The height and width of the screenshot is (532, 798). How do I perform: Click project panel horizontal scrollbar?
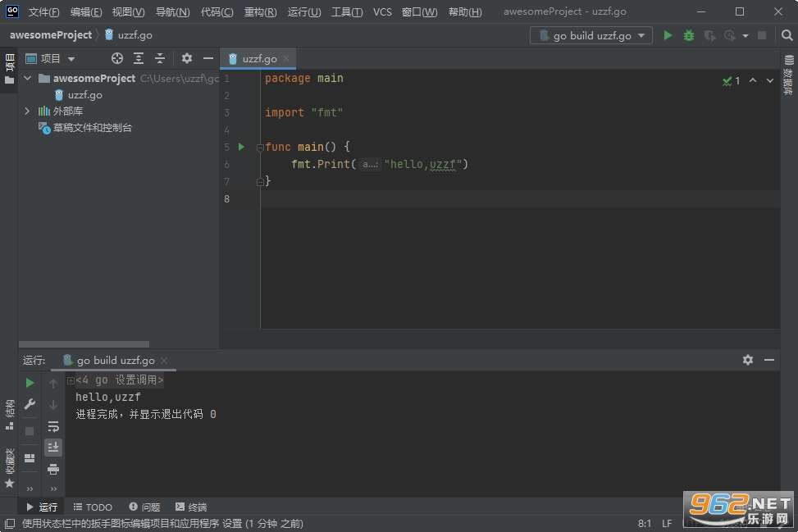pyautogui.click(x=84, y=344)
